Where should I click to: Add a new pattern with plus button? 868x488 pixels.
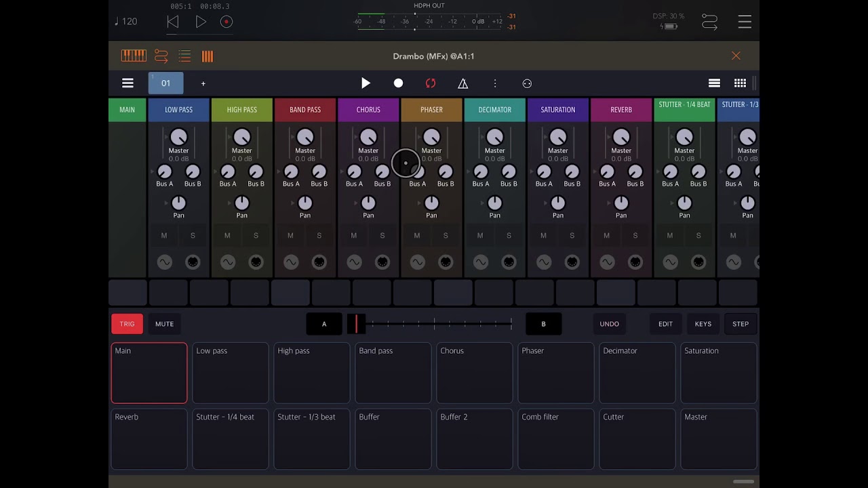[x=203, y=83]
